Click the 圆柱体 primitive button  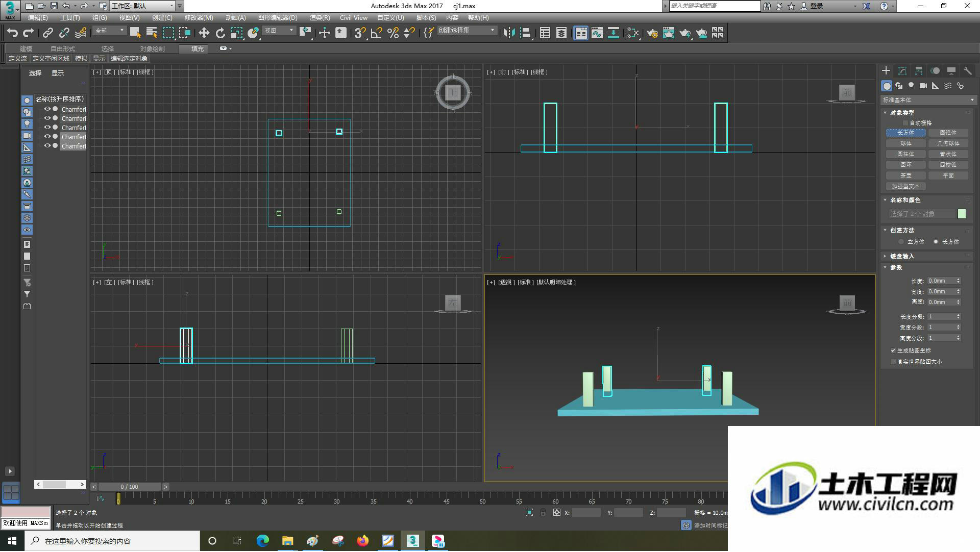(905, 154)
